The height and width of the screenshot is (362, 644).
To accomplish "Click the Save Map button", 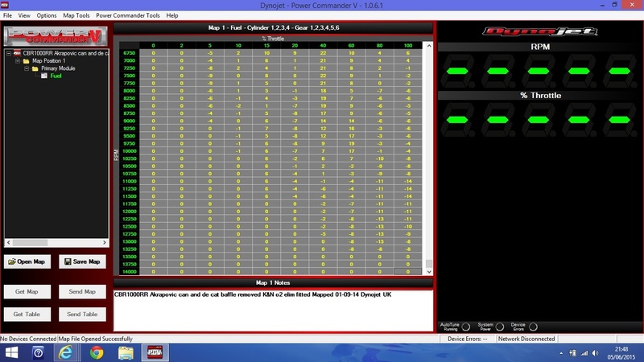I will [x=82, y=261].
